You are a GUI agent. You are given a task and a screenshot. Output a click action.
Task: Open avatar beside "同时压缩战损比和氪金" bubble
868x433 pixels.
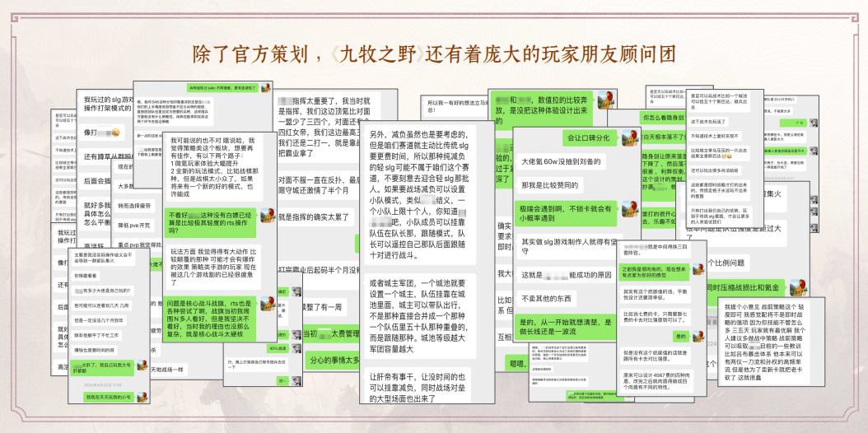point(797,287)
